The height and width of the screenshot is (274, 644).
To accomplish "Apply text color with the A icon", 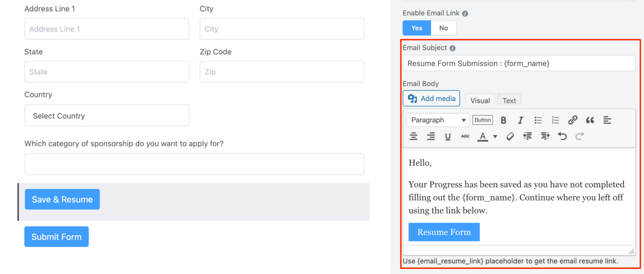I will [483, 136].
